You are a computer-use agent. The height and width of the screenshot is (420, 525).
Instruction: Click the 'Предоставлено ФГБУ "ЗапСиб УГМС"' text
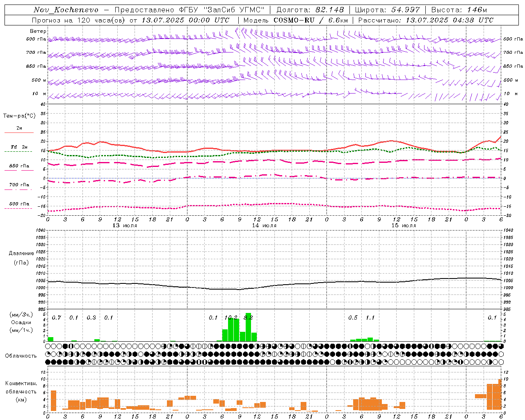click(189, 10)
